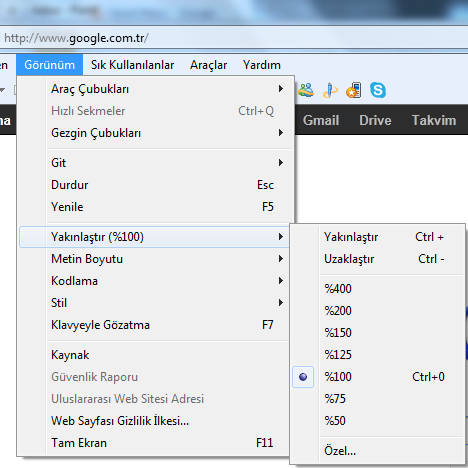
Task: Select the %100 zoom radio option
Action: pos(378,377)
